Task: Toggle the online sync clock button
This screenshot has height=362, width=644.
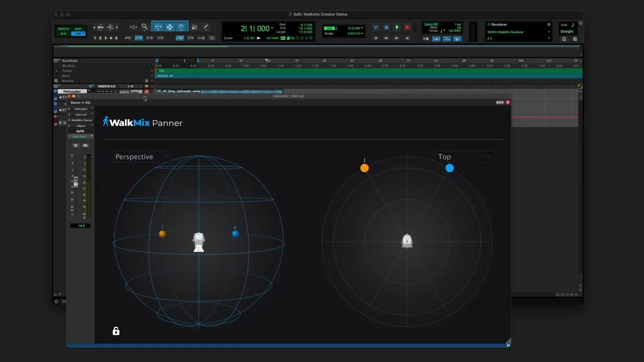Action: [x=376, y=27]
